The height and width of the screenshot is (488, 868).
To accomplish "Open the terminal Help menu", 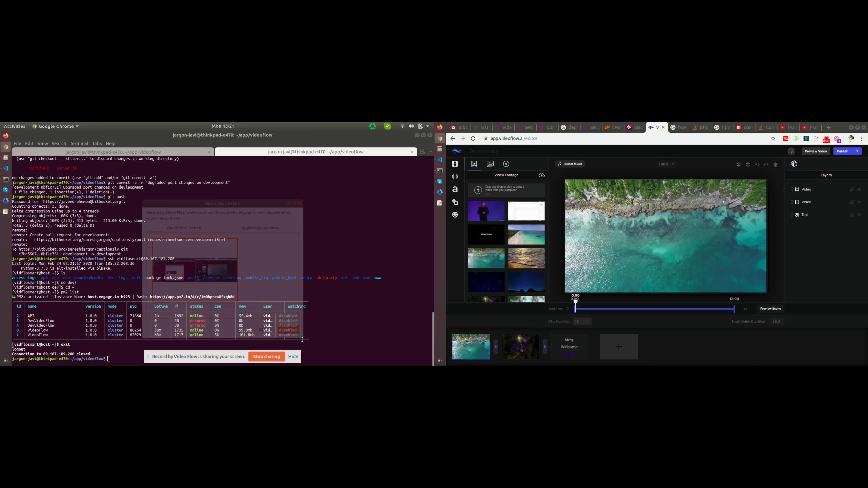I will tap(110, 143).
